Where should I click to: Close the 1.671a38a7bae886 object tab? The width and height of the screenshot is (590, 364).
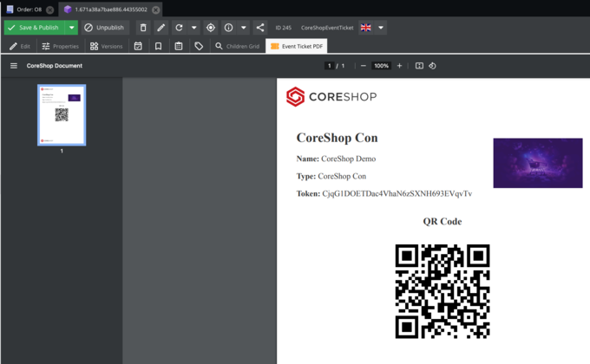[x=156, y=10]
